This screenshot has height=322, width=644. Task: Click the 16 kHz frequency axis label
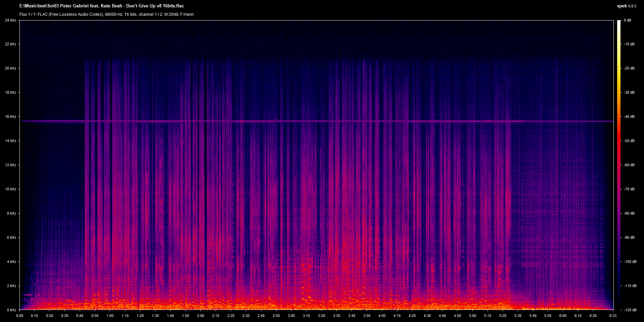10,117
